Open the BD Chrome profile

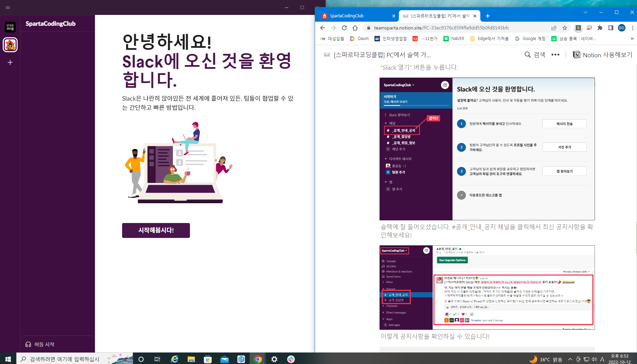click(x=622, y=28)
